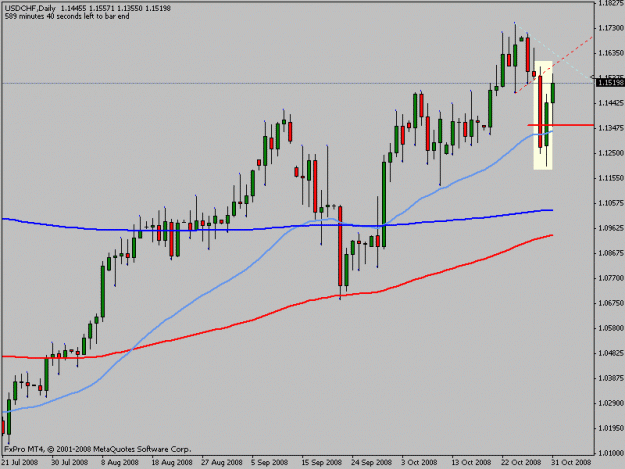Click the price axis label 1.06750

[x=611, y=303]
